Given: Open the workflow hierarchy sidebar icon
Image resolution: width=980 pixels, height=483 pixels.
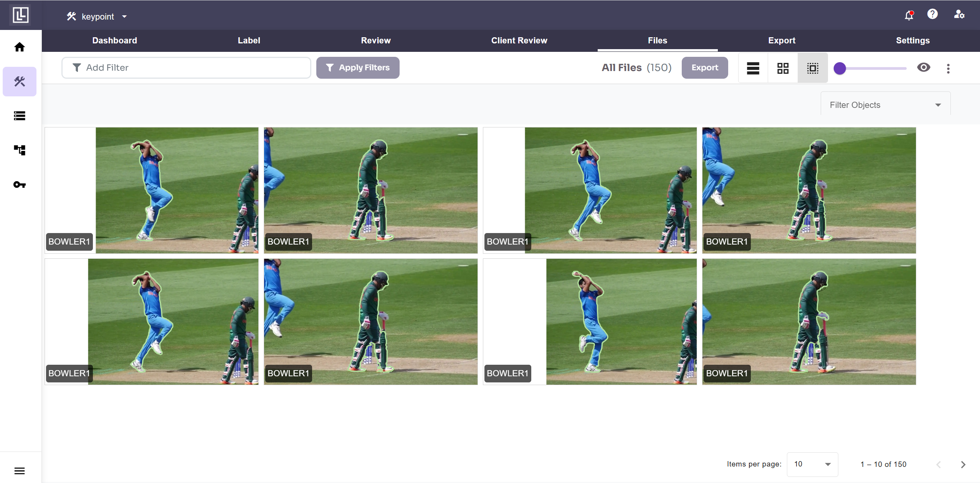Looking at the screenshot, I should coord(20,150).
